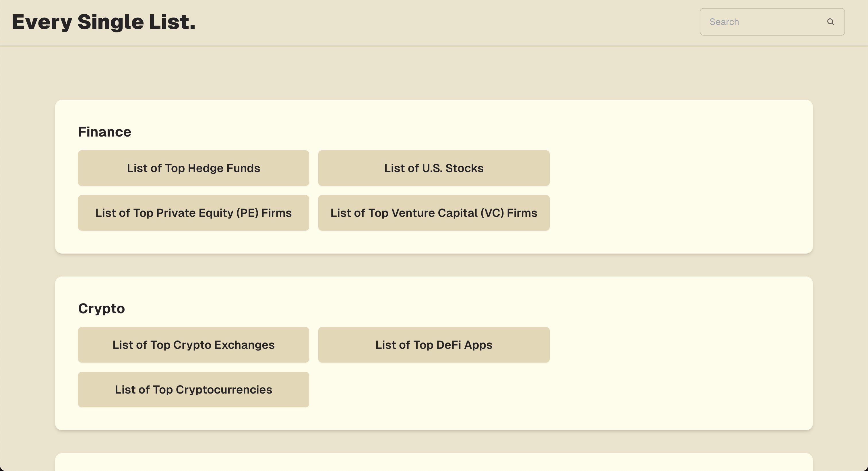This screenshot has height=471, width=868.
Task: Open List of Top DeFi Apps
Action: [434, 345]
